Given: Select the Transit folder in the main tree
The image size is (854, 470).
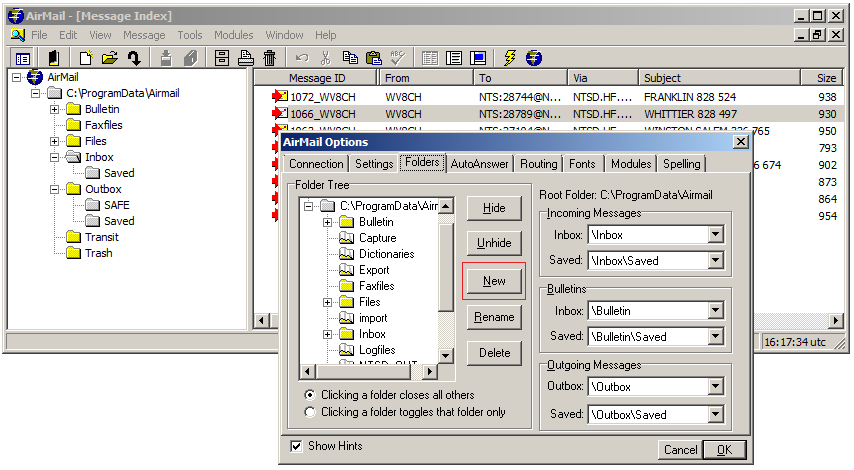Looking at the screenshot, I should tap(101, 237).
